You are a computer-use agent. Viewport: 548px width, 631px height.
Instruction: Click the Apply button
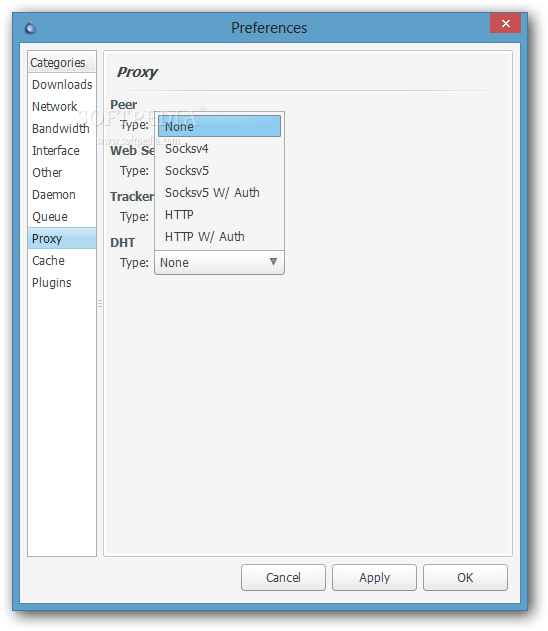(x=374, y=577)
